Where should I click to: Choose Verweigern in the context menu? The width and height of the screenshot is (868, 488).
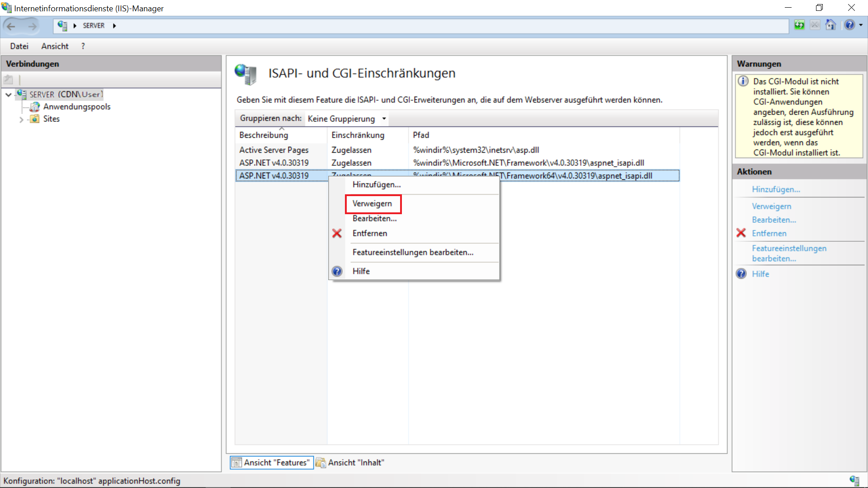coord(372,204)
